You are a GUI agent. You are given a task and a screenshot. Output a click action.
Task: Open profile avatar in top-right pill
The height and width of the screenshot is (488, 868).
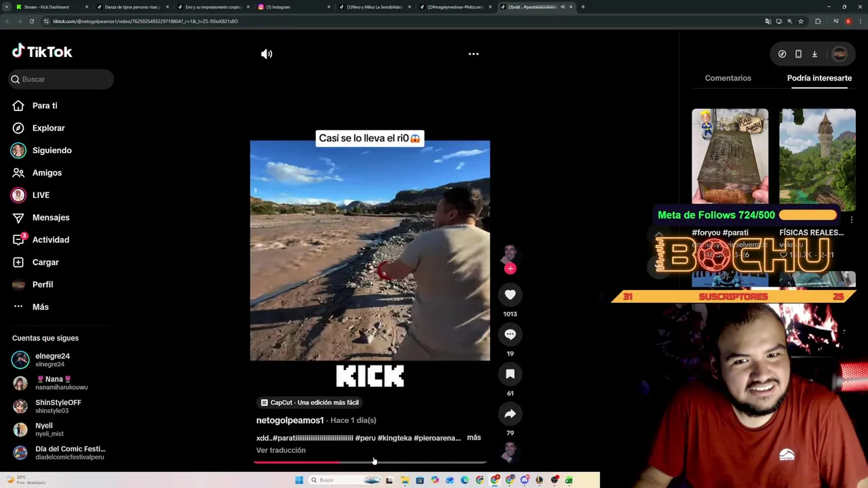coord(840,54)
